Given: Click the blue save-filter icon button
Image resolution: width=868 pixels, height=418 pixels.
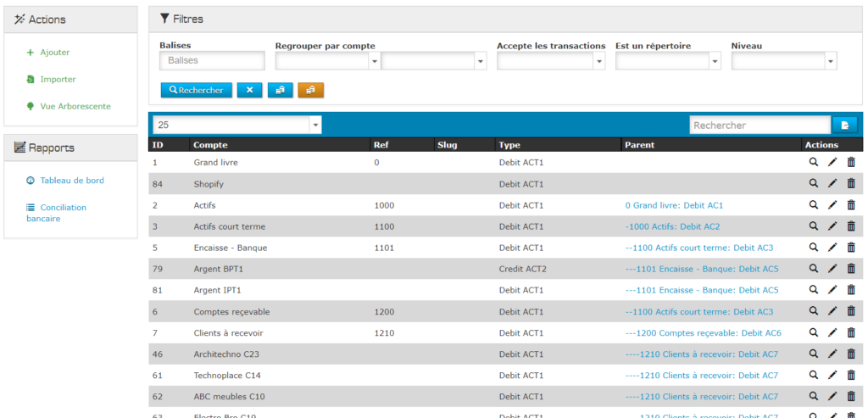Looking at the screenshot, I should pyautogui.click(x=280, y=90).
